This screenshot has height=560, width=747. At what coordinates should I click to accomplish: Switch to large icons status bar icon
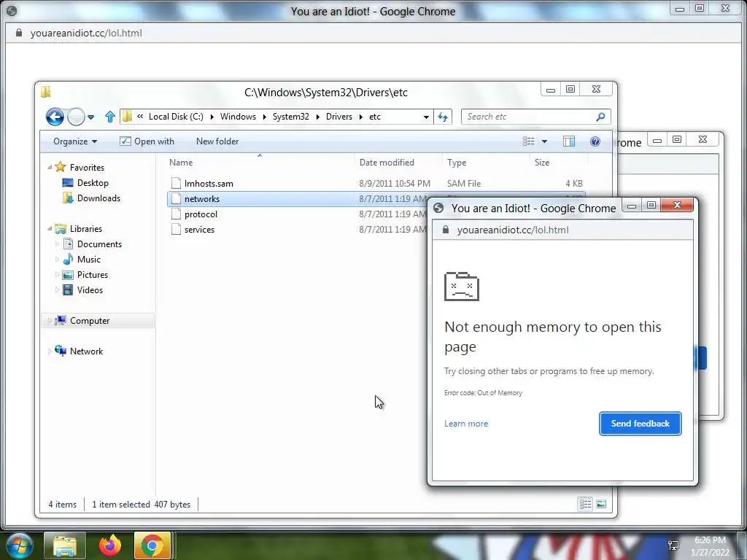coord(601,504)
